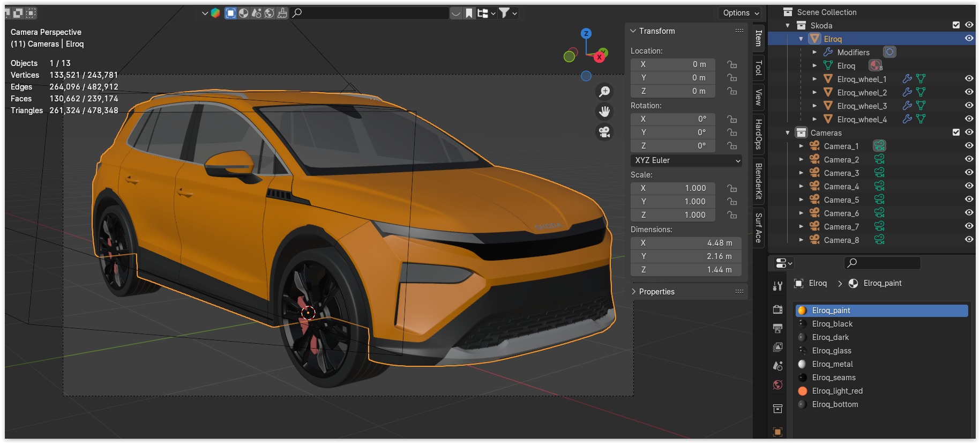
Task: Open the Tool properties tab icon
Action: pos(777,286)
